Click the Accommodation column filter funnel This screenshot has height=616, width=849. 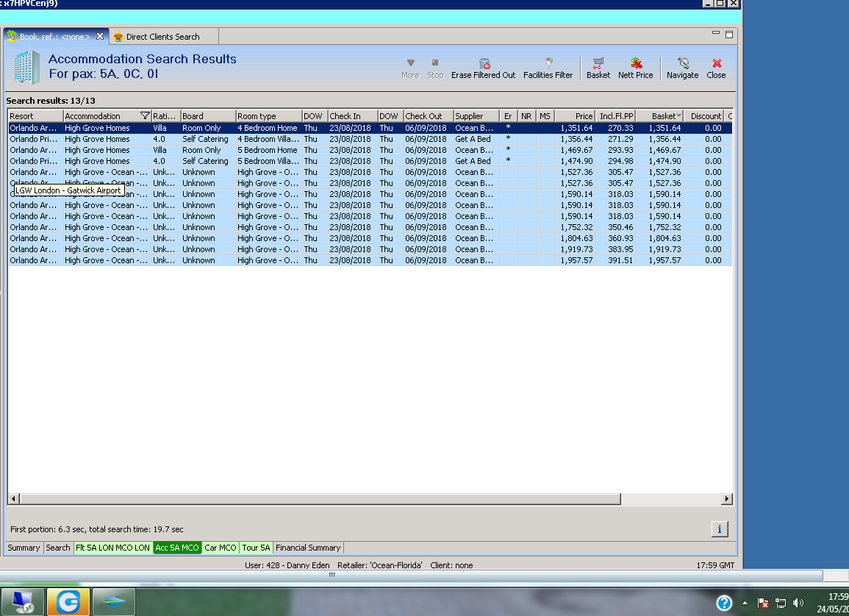tap(145, 116)
